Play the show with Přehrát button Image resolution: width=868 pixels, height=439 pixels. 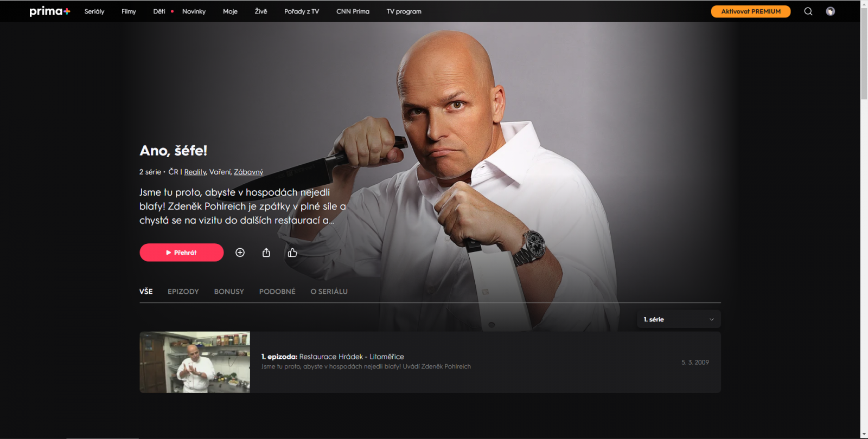point(182,253)
